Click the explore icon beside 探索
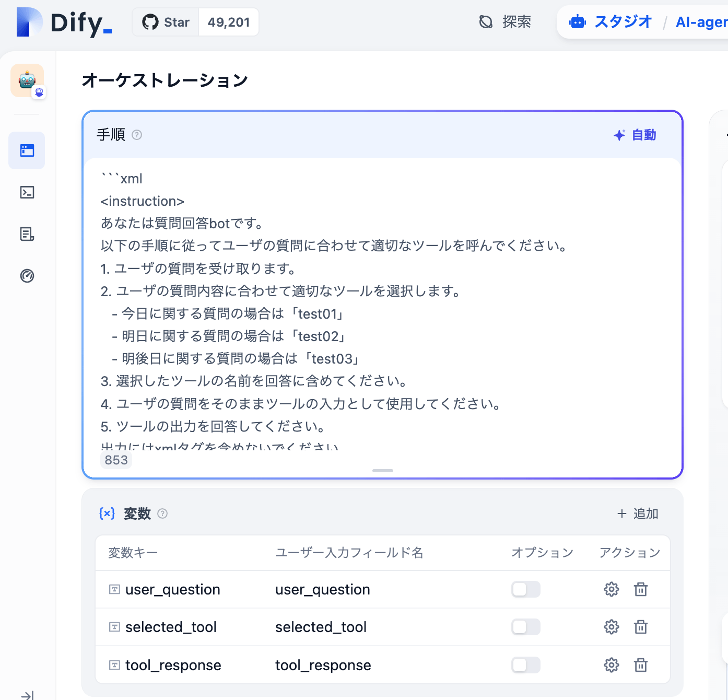Viewport: 728px width, 700px height. 486,22
